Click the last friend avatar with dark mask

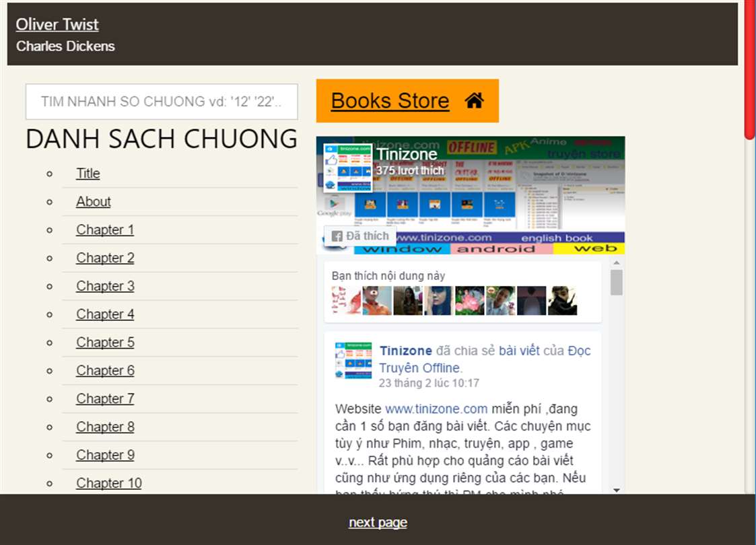pos(562,301)
